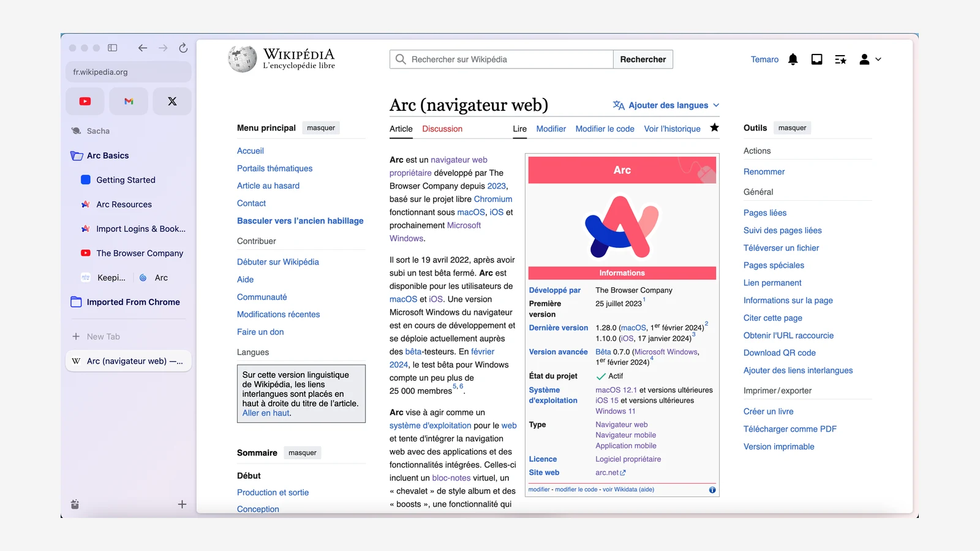This screenshot has width=980, height=551.
Task: Go back with the left arrow
Action: (x=143, y=48)
